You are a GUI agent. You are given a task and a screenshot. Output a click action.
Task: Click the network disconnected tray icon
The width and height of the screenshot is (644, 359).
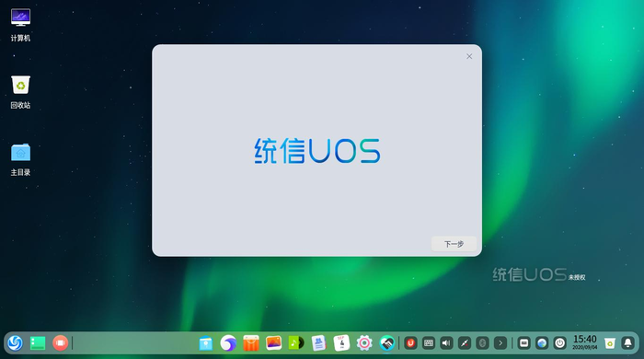[465, 343]
